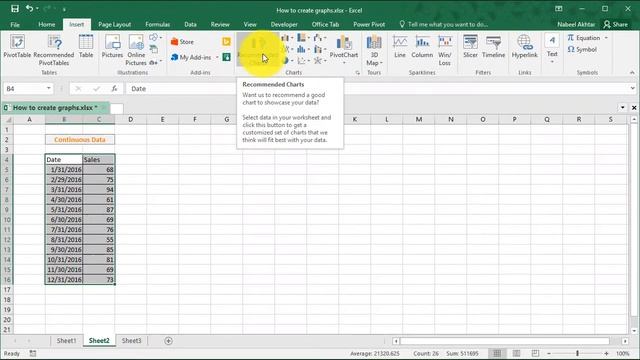Expand the formula bar
Viewport: 640px width, 360px height.
point(632,89)
